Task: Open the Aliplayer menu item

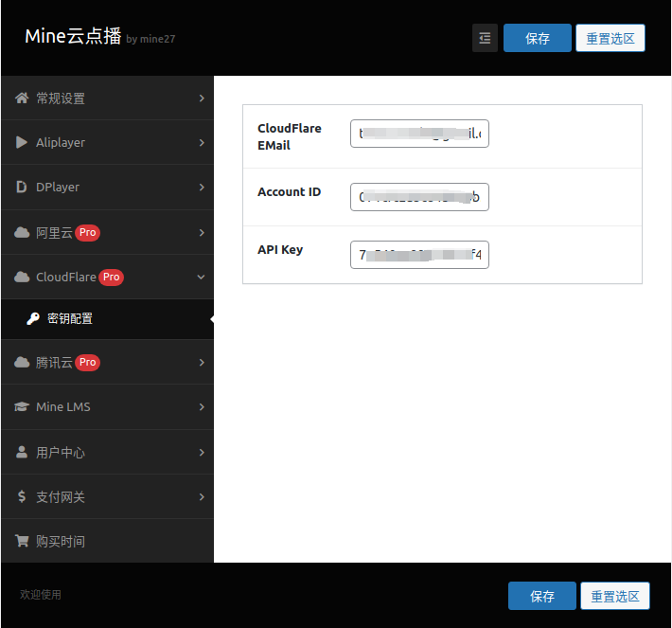Action: [x=108, y=142]
